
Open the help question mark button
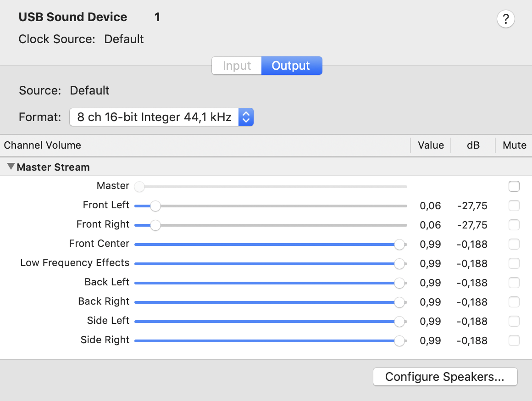click(x=505, y=19)
